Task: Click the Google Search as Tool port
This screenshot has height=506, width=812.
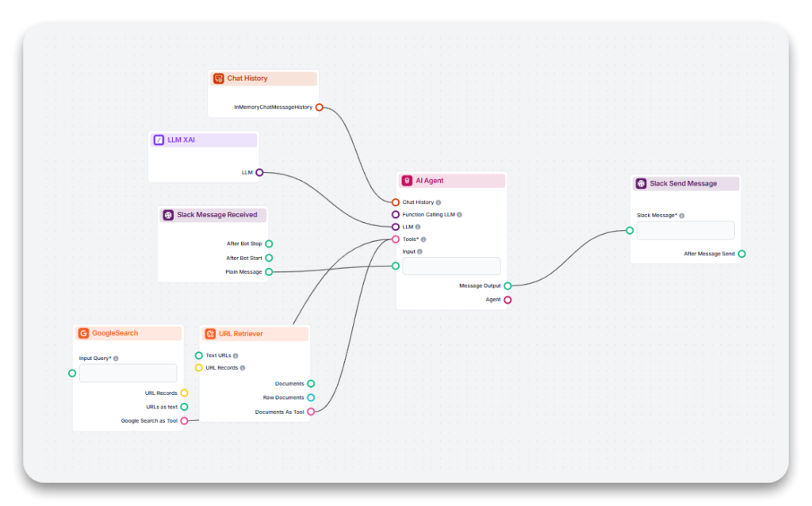Action: [184, 421]
